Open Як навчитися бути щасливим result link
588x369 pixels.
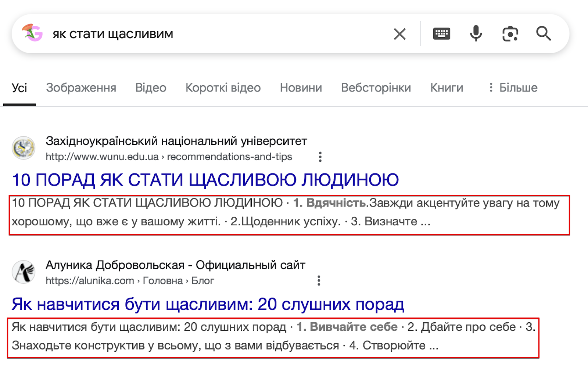pos(208,304)
